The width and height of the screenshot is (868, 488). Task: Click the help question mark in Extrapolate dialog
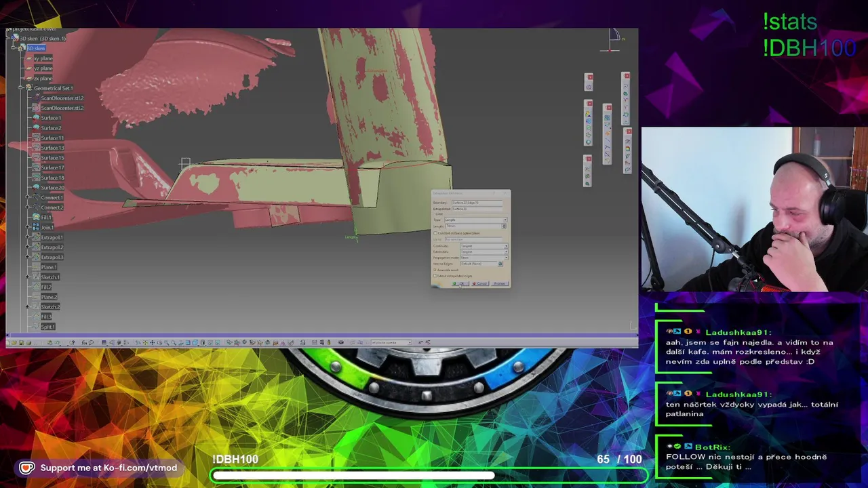click(494, 193)
